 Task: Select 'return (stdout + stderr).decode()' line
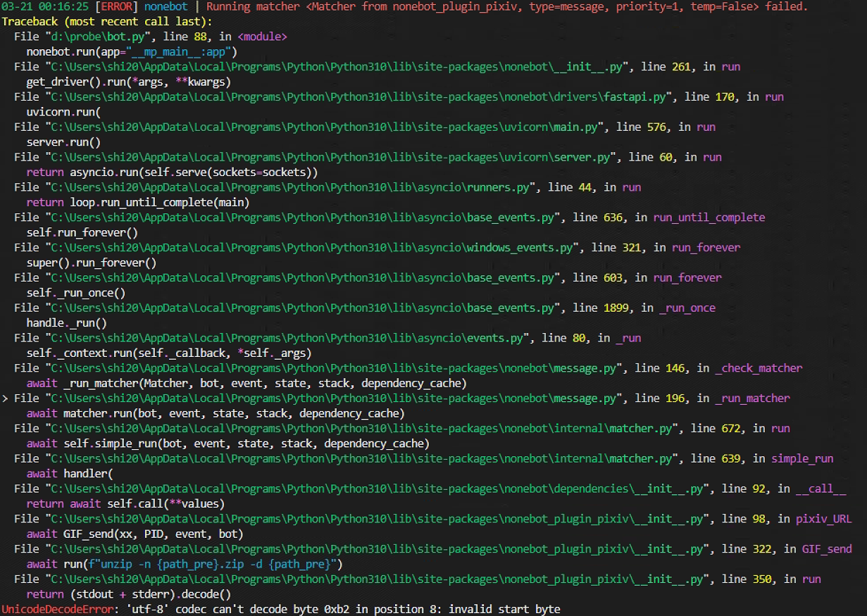[x=128, y=595]
